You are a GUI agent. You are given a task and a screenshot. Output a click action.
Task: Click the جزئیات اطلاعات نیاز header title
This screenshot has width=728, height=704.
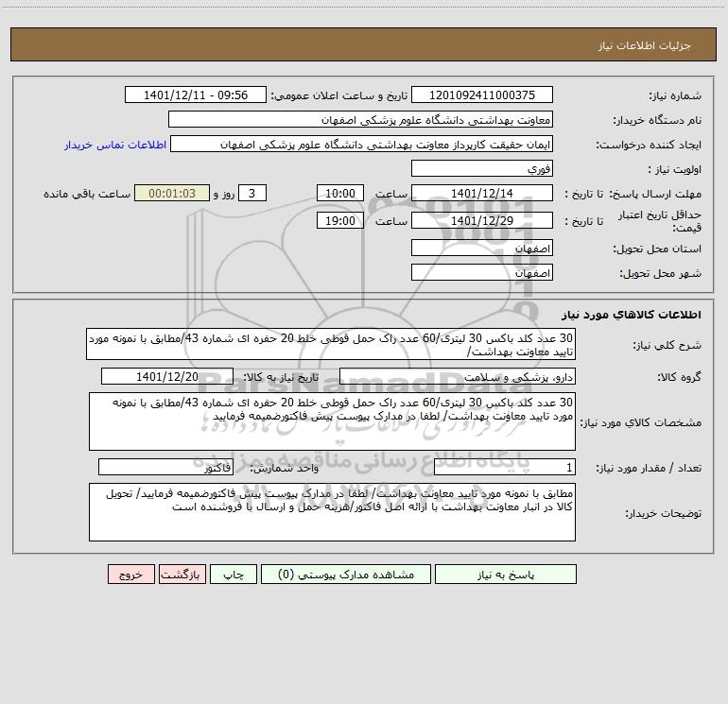click(x=645, y=45)
